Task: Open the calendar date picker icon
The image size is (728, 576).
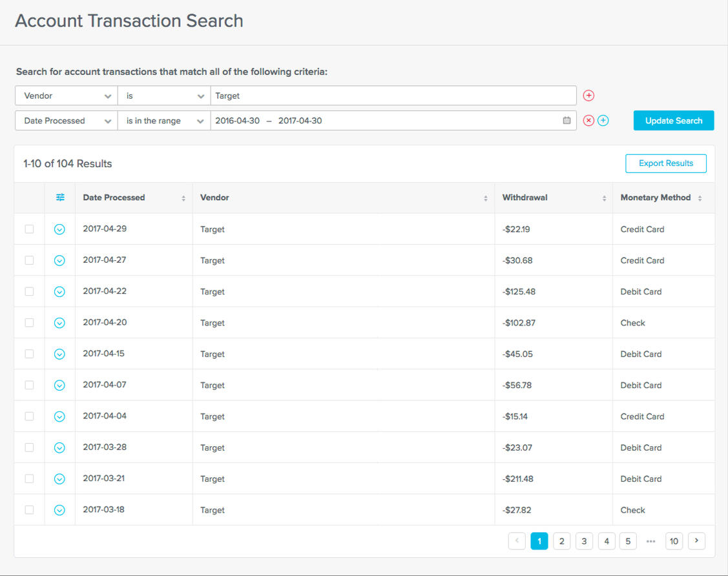Action: coord(566,120)
